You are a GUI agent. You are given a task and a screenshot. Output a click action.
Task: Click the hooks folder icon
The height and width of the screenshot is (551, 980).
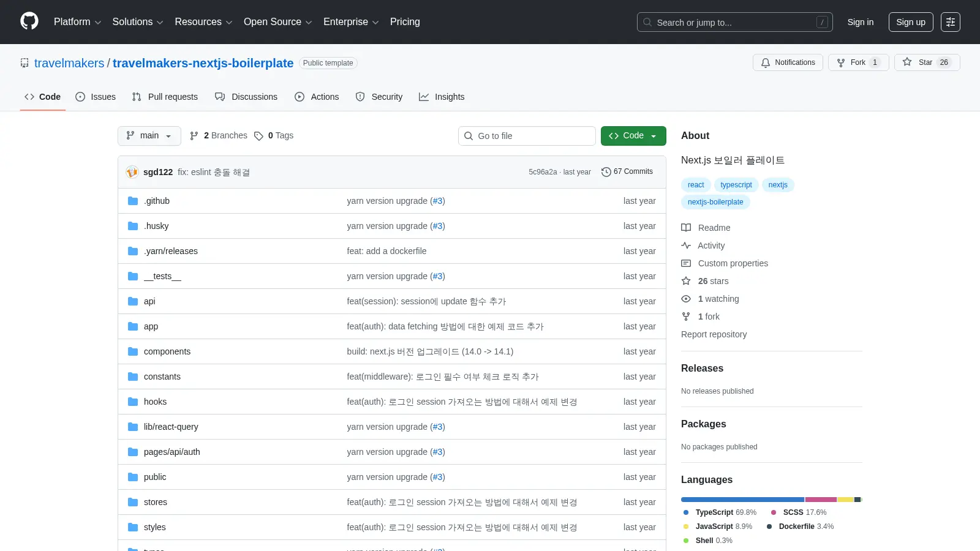[133, 402]
